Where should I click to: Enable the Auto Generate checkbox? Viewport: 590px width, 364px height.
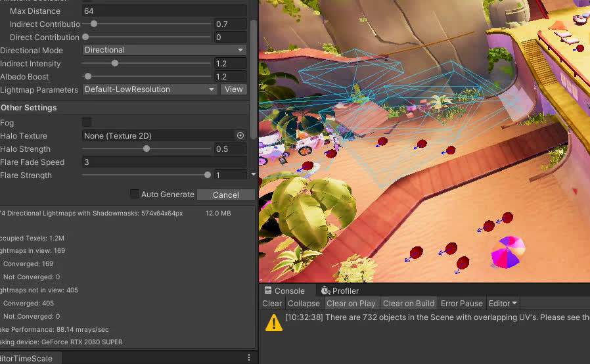[135, 194]
